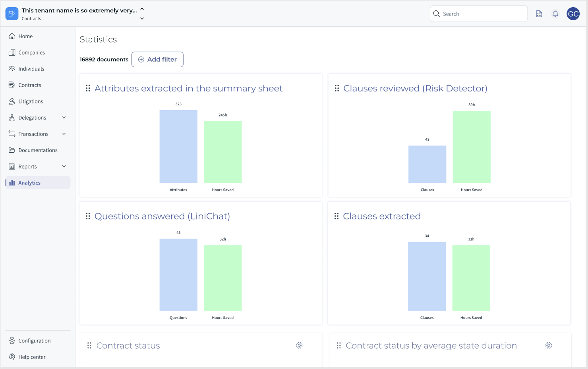
Task: Open the document report icon in header
Action: [x=539, y=14]
